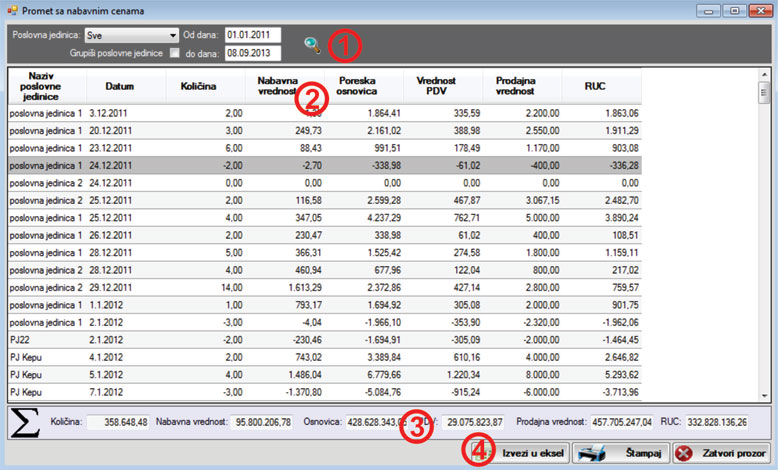Click the 14,00 količina cell
778x470 pixels.
(x=206, y=287)
